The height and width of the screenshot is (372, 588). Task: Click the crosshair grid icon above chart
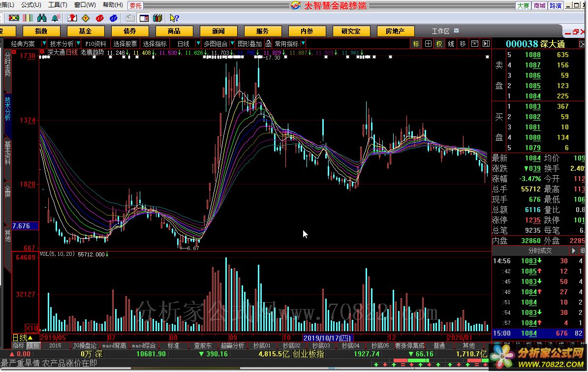428,44
